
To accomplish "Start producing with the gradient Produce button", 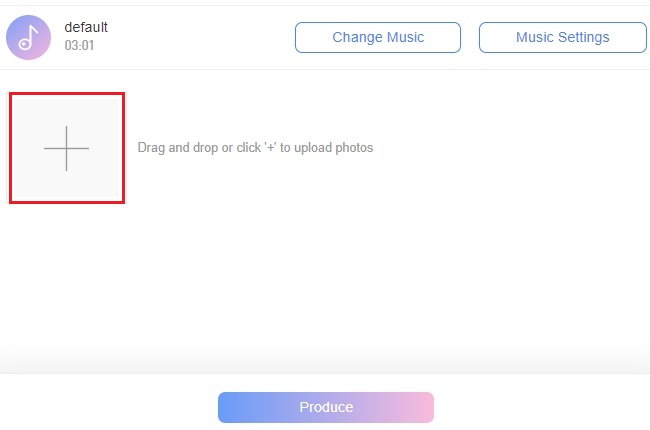I will [x=326, y=407].
